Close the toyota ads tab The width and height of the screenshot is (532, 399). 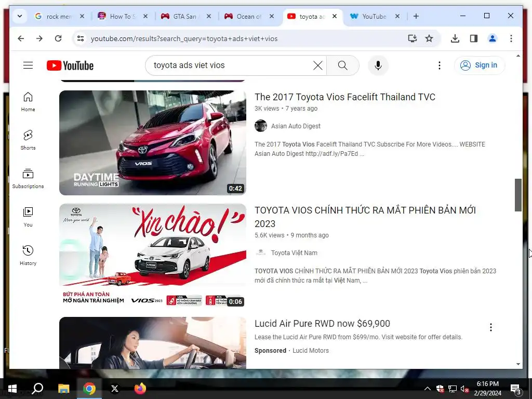click(335, 16)
